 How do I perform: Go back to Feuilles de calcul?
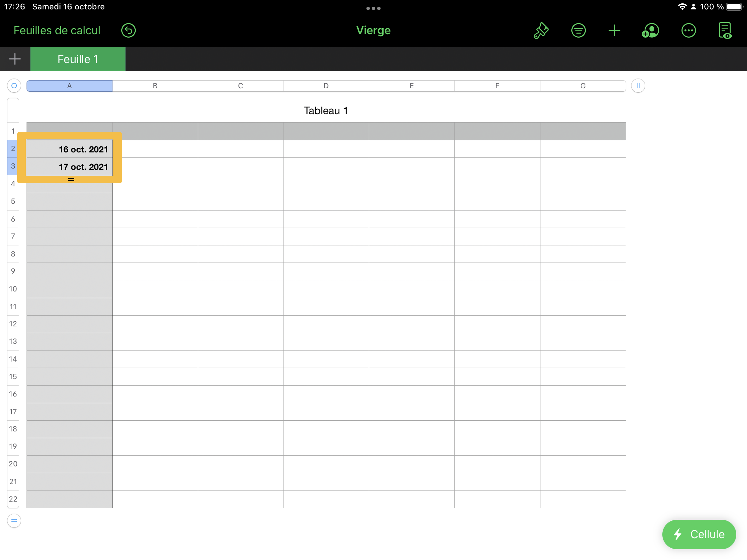pos(57,30)
